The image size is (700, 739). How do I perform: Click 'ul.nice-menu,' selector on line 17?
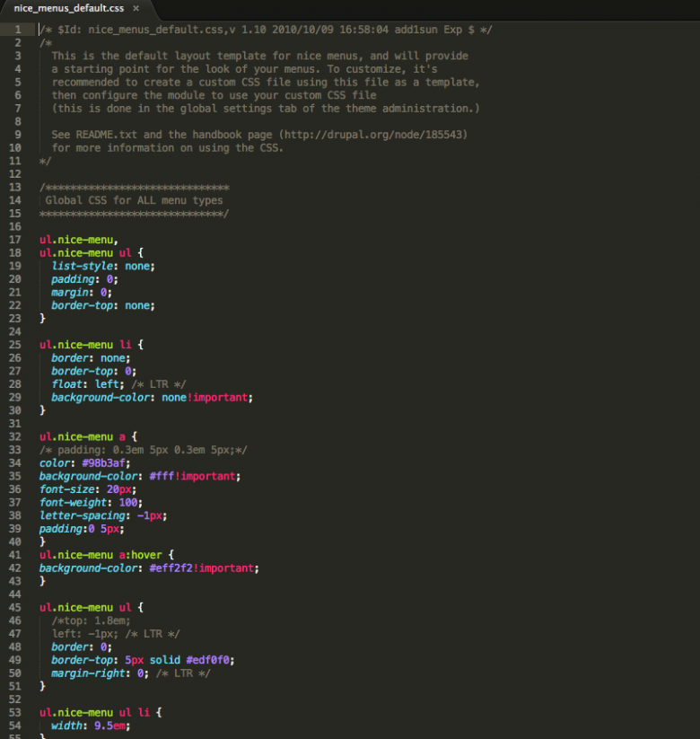click(x=79, y=240)
